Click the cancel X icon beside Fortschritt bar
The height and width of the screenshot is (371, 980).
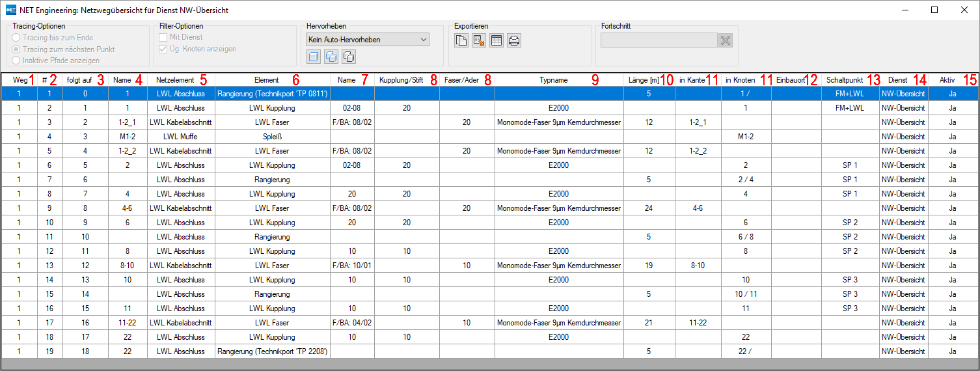(726, 40)
